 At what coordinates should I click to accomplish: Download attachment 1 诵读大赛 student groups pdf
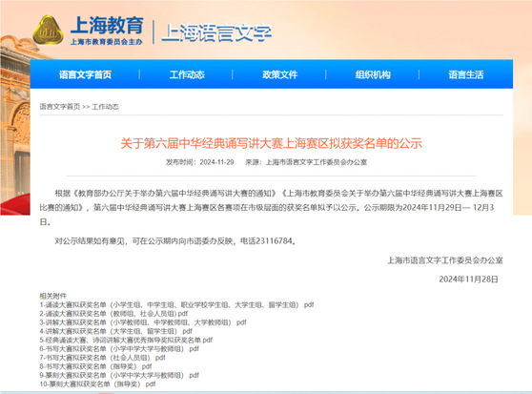tap(176, 304)
